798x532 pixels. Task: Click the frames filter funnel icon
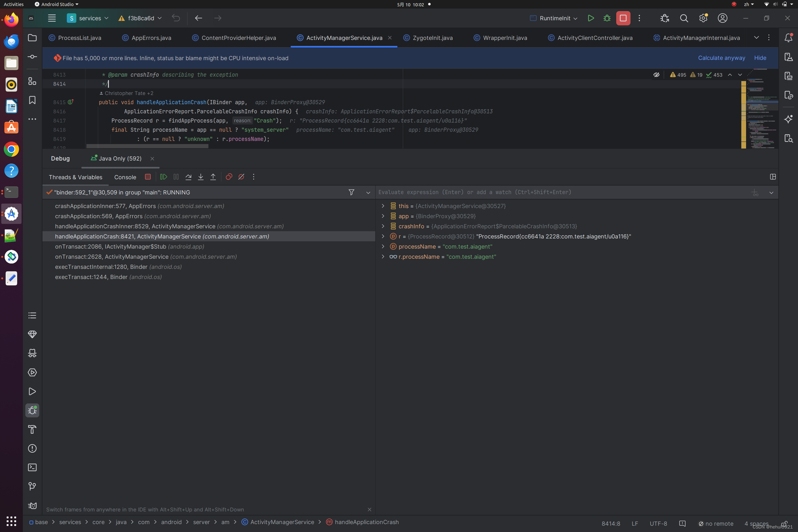point(351,193)
